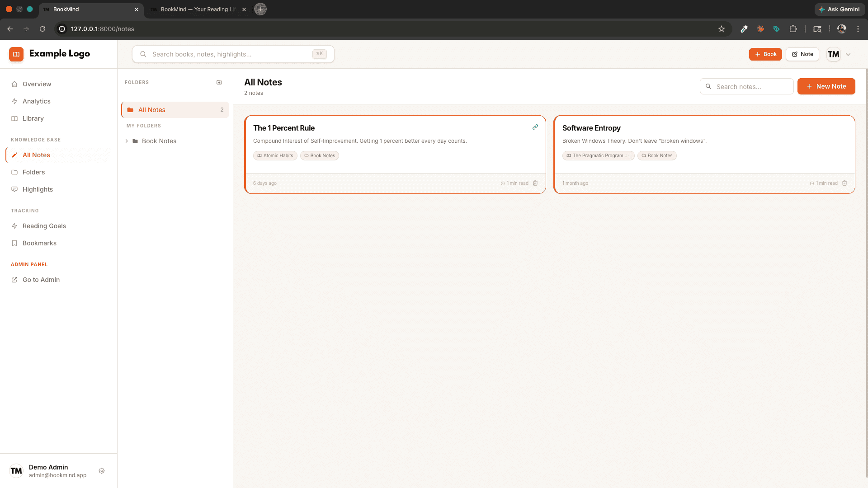Click Demo Admin profile name in sidebar footer

(x=48, y=467)
